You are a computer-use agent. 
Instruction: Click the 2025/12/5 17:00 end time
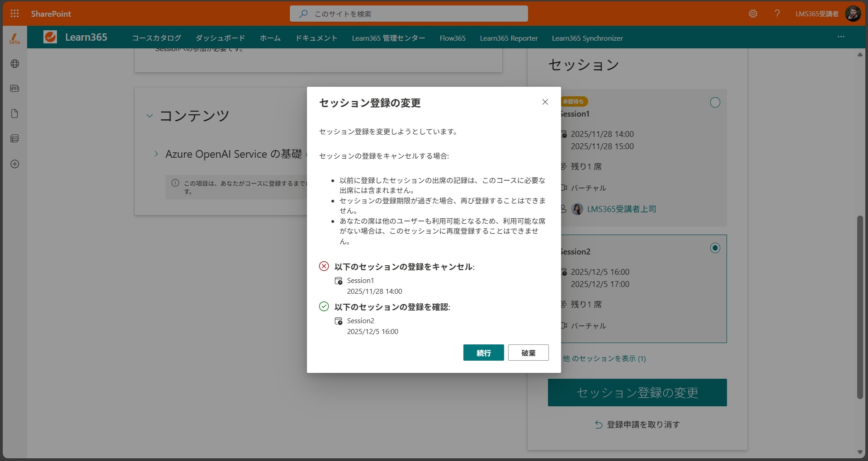pos(600,284)
